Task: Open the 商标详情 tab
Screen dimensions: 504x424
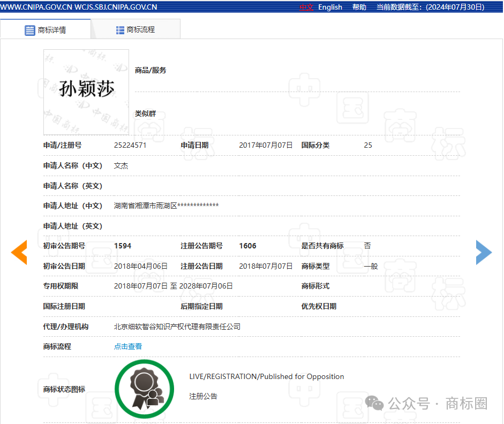Action: (46, 30)
